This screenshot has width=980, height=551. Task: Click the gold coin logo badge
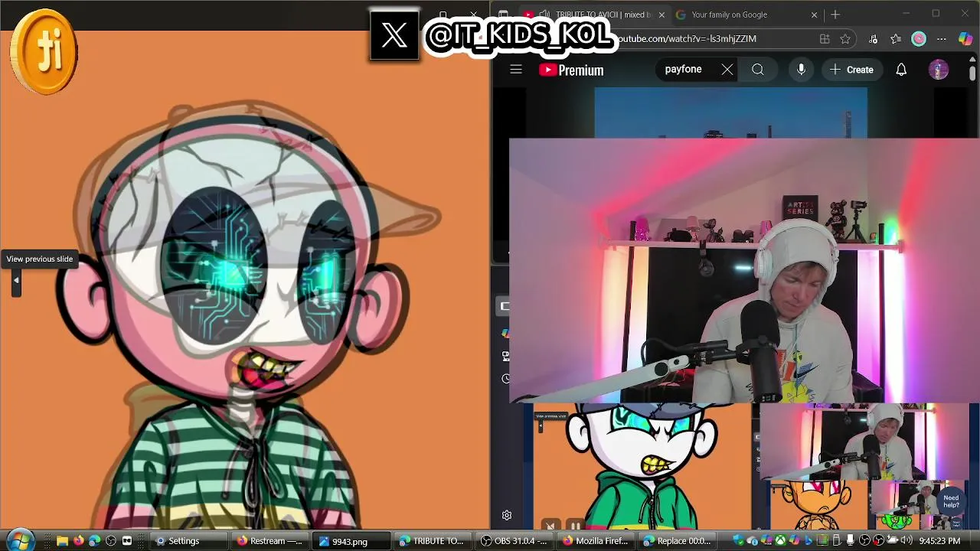pos(44,51)
